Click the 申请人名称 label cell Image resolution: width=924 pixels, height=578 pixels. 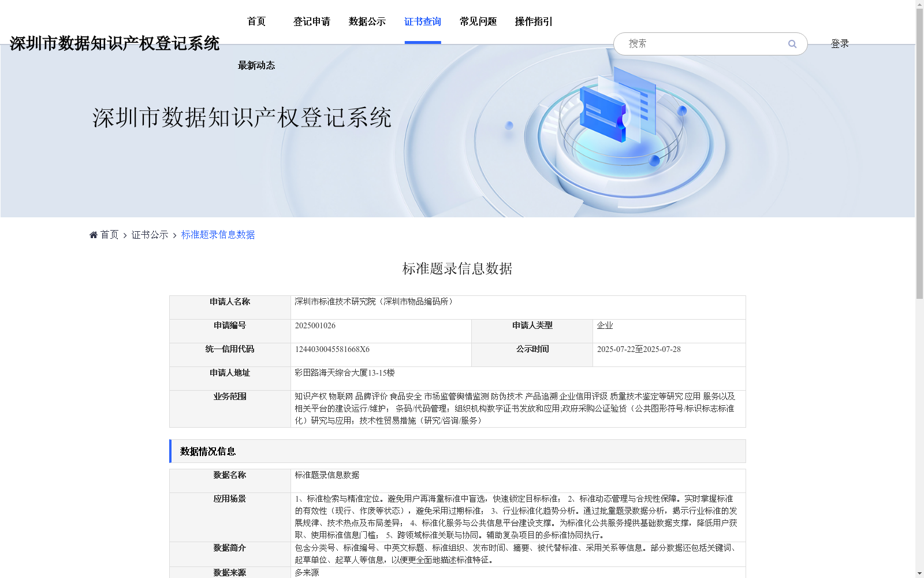click(x=230, y=307)
